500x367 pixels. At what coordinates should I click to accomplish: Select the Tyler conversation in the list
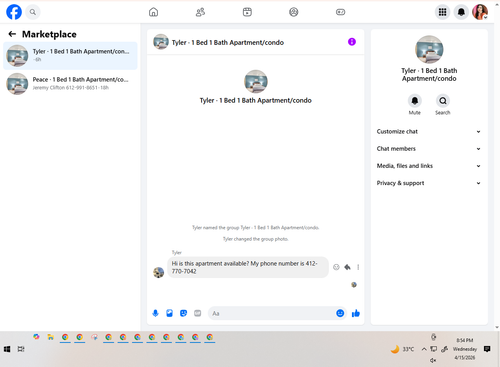coord(70,56)
